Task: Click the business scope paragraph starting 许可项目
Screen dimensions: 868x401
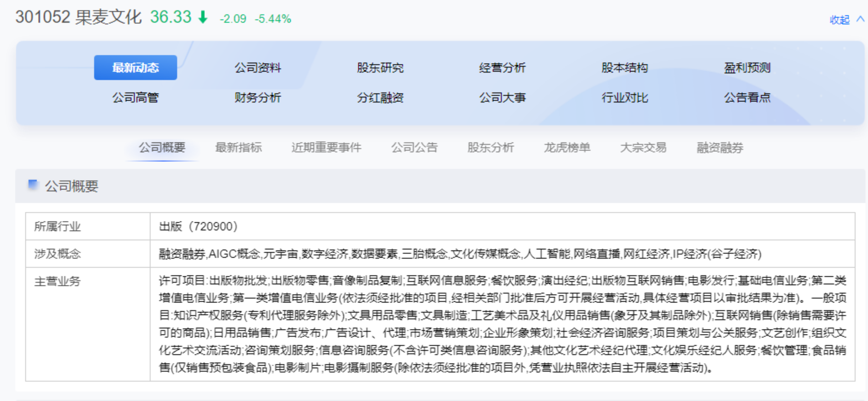Action: click(x=502, y=325)
